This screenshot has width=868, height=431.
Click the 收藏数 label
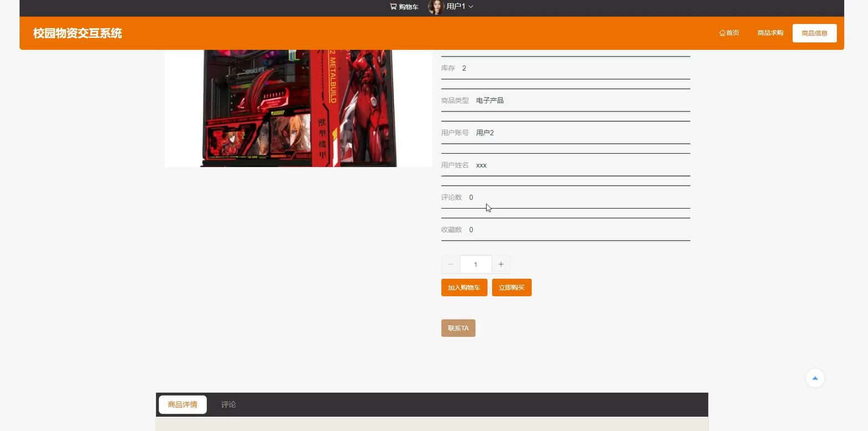click(x=452, y=230)
